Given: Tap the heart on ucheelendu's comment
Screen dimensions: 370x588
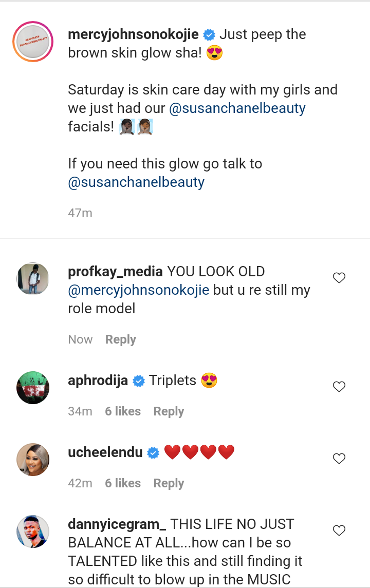Looking at the screenshot, I should coord(339,459).
